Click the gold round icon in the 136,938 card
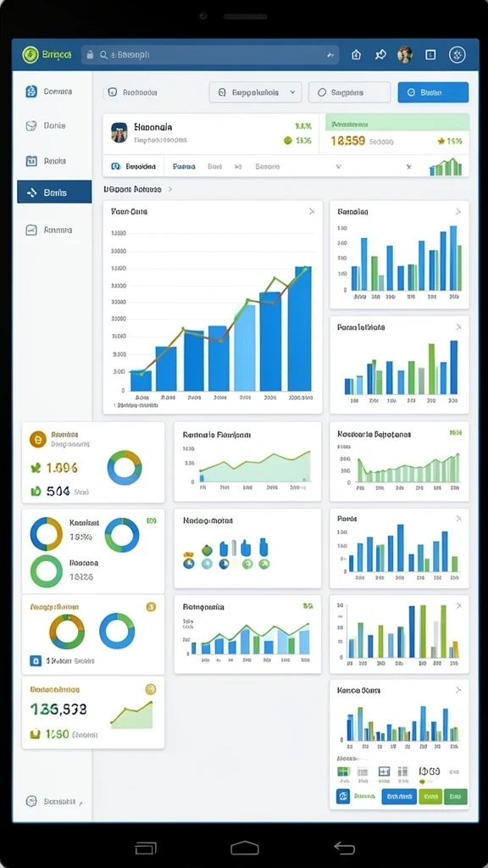488x868 pixels. (x=151, y=689)
